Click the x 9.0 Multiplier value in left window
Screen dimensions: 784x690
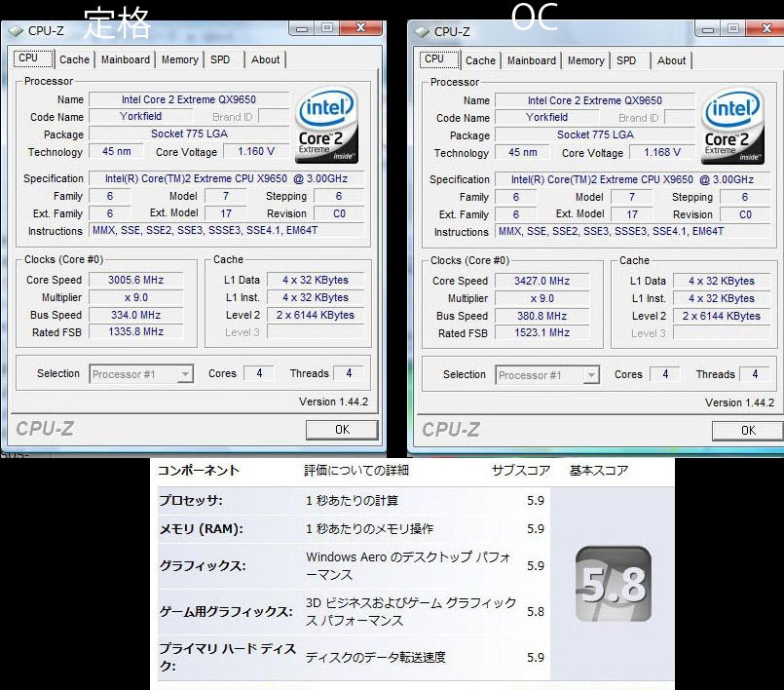pyautogui.click(x=136, y=297)
